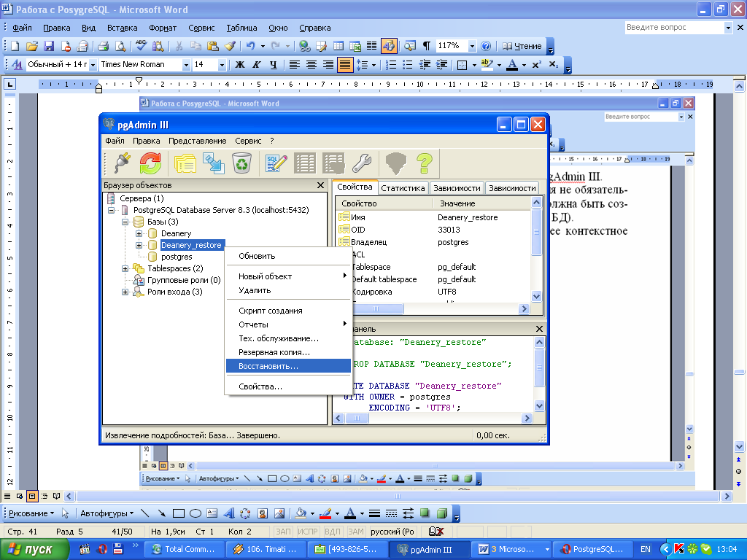Click the Чтение reading mode button

[522, 46]
